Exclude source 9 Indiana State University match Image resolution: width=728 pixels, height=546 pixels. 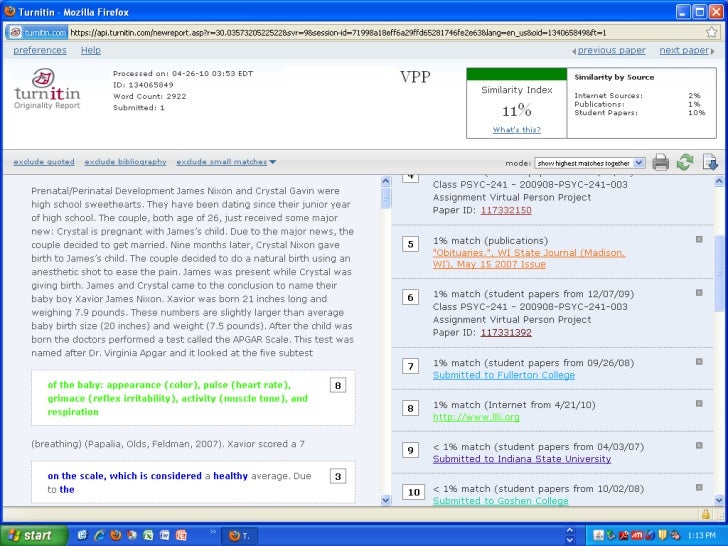(699, 445)
